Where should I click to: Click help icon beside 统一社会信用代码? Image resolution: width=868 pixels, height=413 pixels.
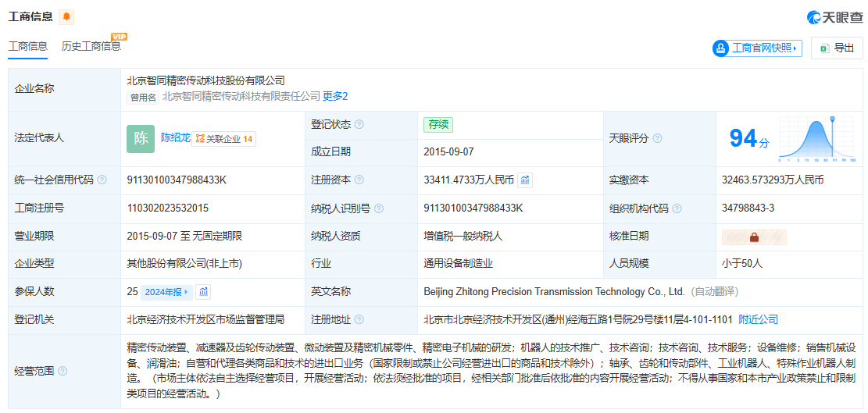pos(102,180)
